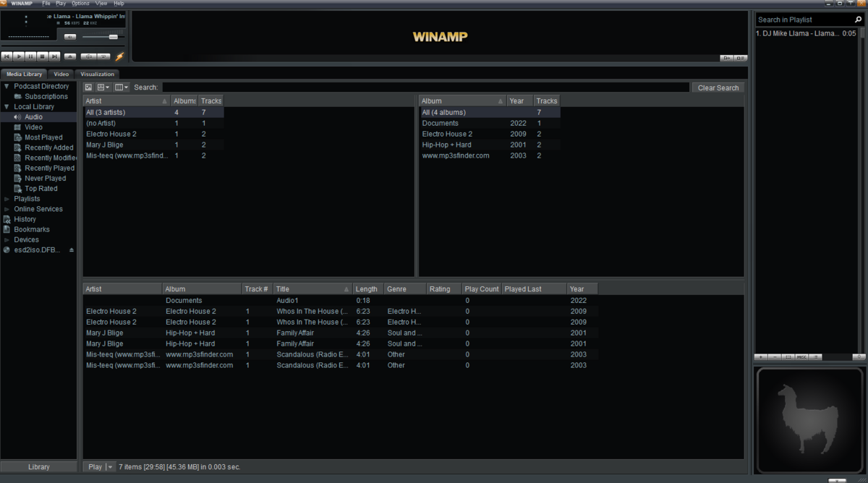Screen dimensions: 868x483
Task: Open History in the library tree
Action: tap(25, 219)
